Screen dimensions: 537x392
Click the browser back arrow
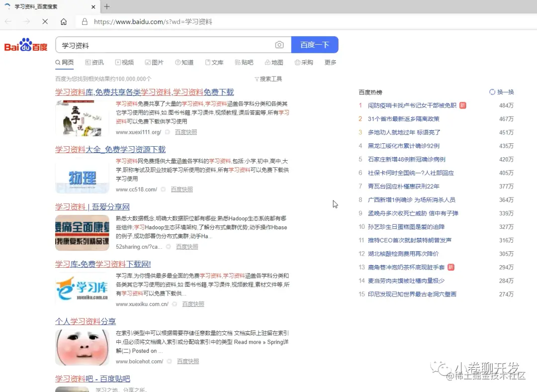(x=8, y=22)
